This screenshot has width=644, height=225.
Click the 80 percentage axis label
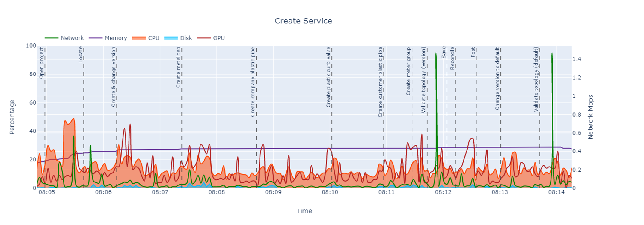[33, 74]
